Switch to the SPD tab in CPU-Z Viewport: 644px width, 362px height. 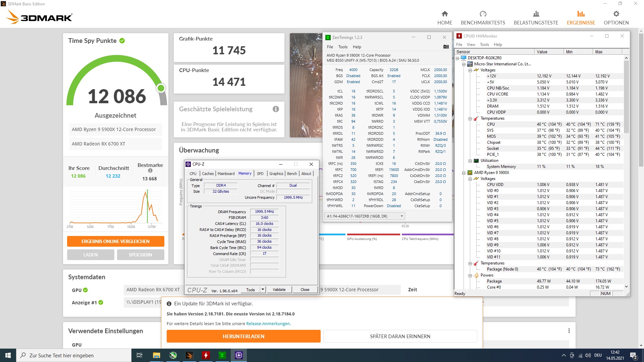point(260,174)
